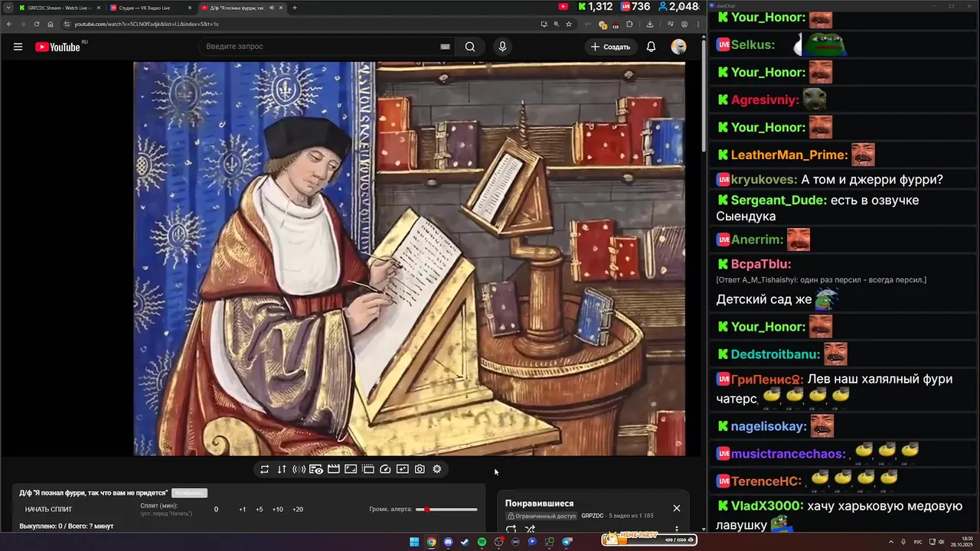Click the Понравившиеся playlist title
This screenshot has height=551, width=980.
tap(539, 504)
